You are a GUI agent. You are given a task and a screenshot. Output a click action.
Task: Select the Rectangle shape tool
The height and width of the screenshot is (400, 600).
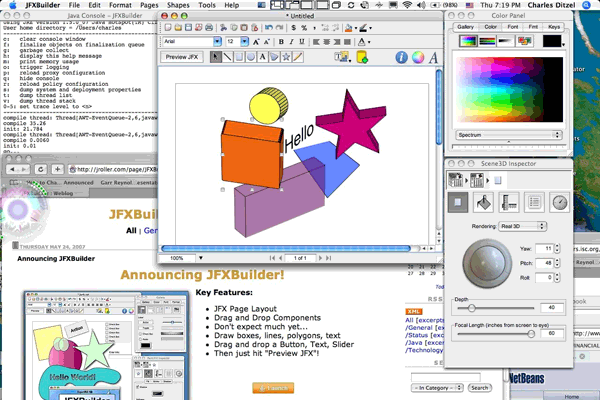pyautogui.click(x=239, y=57)
